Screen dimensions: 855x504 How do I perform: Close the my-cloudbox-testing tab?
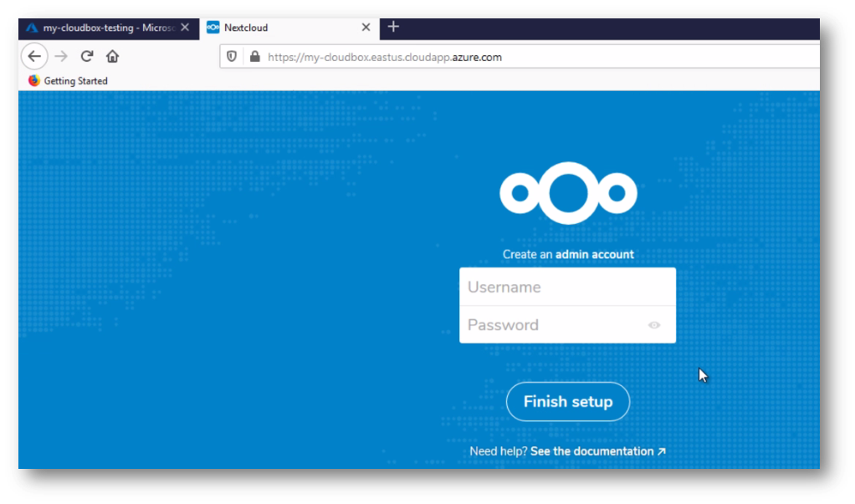(x=185, y=28)
